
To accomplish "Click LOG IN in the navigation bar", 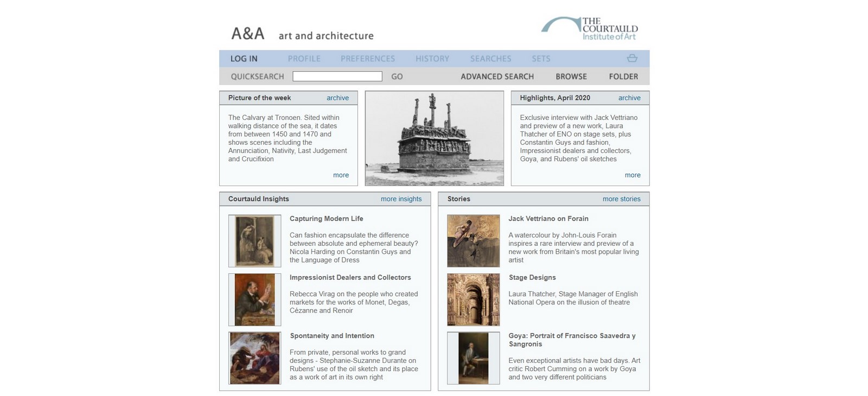I will (244, 59).
